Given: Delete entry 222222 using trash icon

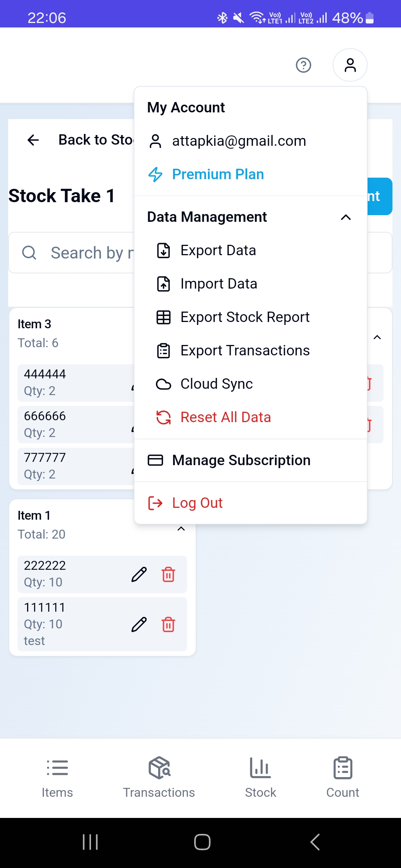Looking at the screenshot, I should pos(168,575).
